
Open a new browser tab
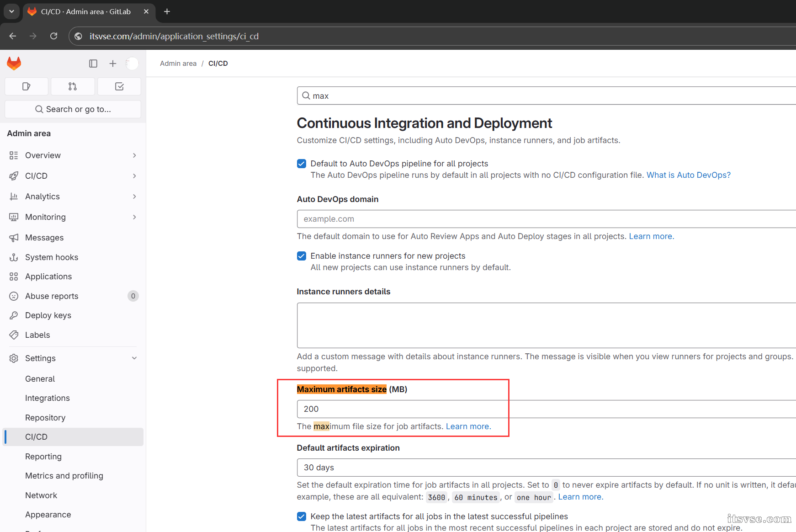coord(167,11)
